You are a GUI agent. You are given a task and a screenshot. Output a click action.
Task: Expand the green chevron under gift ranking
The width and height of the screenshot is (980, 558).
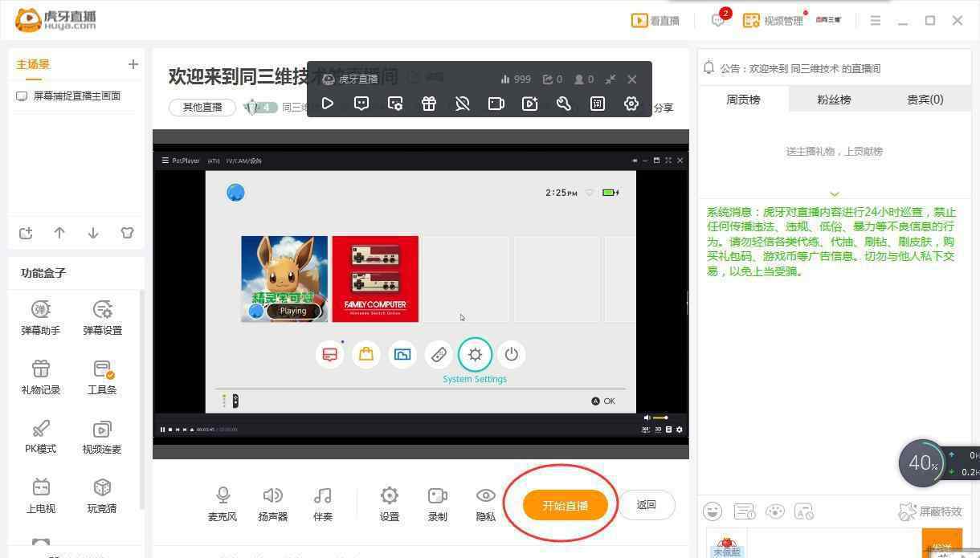point(834,193)
